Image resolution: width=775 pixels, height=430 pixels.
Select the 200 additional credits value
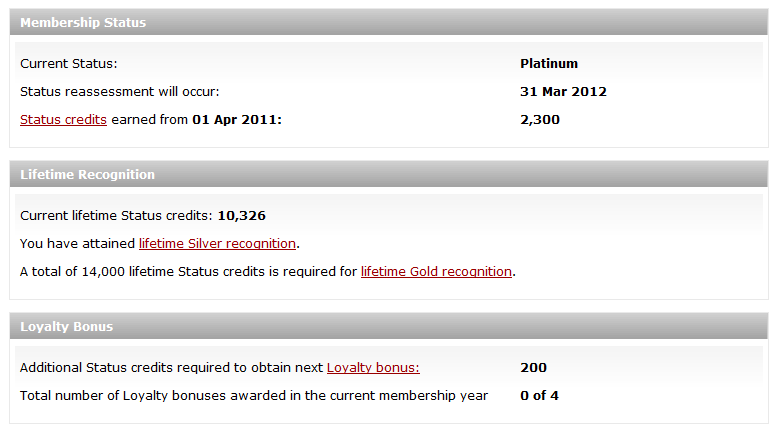click(x=533, y=368)
